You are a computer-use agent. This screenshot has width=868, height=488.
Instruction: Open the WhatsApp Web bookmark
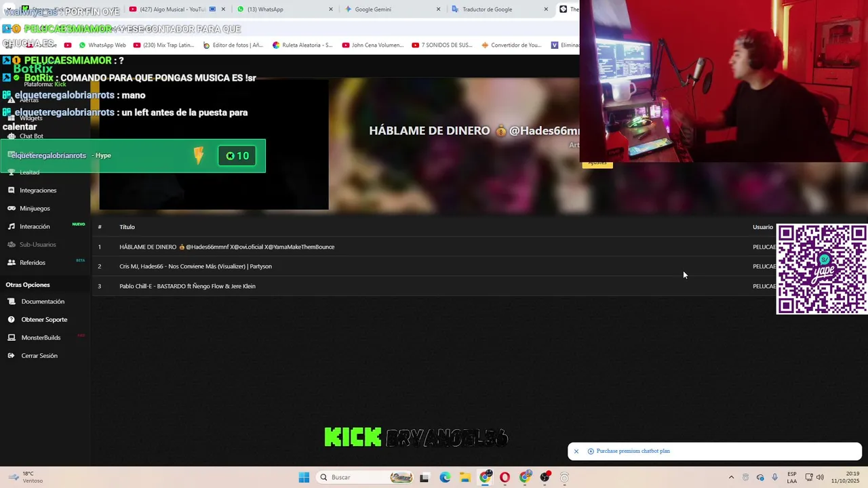pyautogui.click(x=102, y=45)
